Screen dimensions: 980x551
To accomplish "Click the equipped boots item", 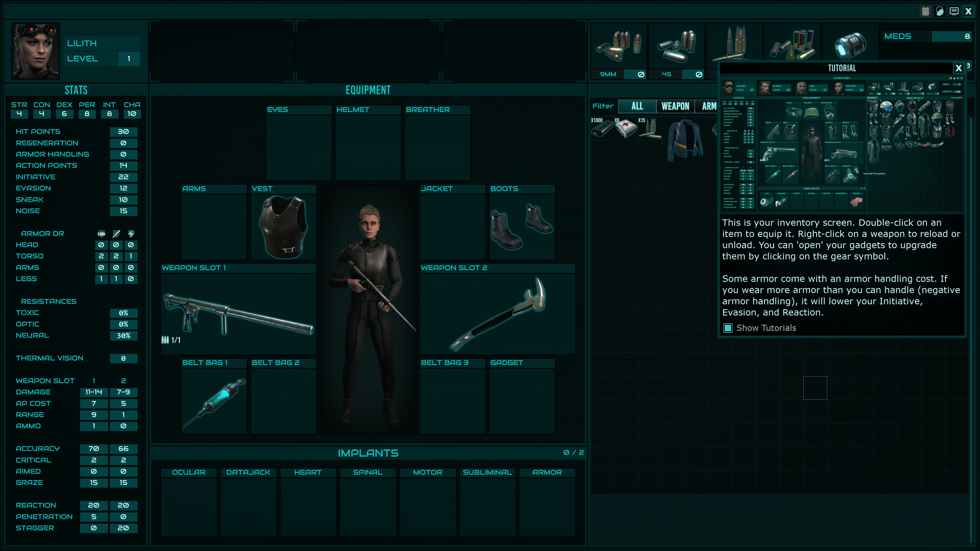I will point(522,226).
